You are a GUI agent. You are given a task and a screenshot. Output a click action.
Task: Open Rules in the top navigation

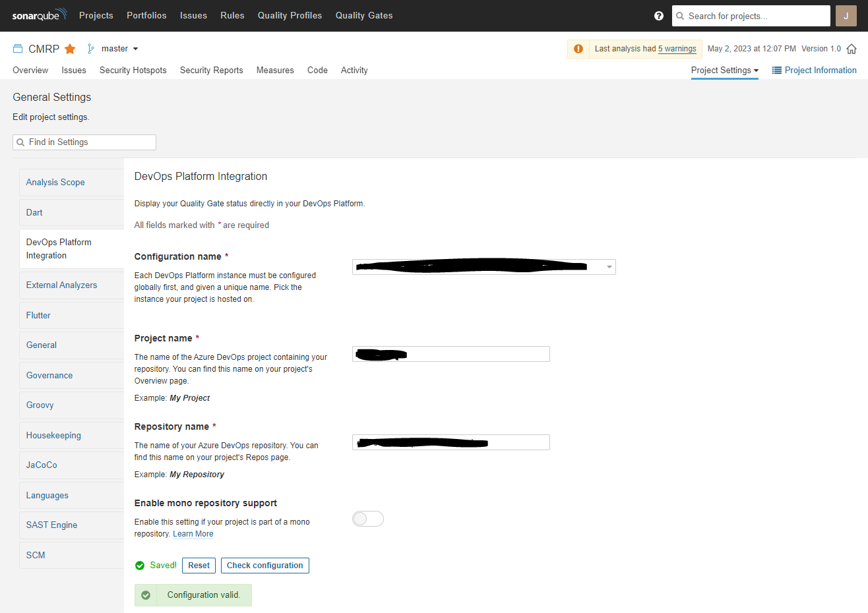point(232,15)
